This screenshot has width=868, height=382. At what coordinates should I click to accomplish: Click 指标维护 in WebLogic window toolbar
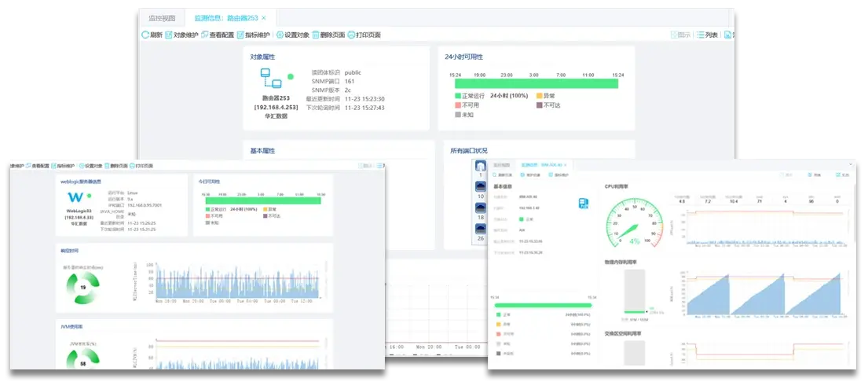coord(63,166)
